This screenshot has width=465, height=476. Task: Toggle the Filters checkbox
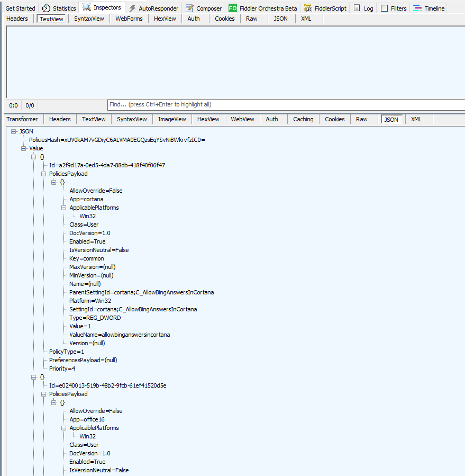coord(384,8)
